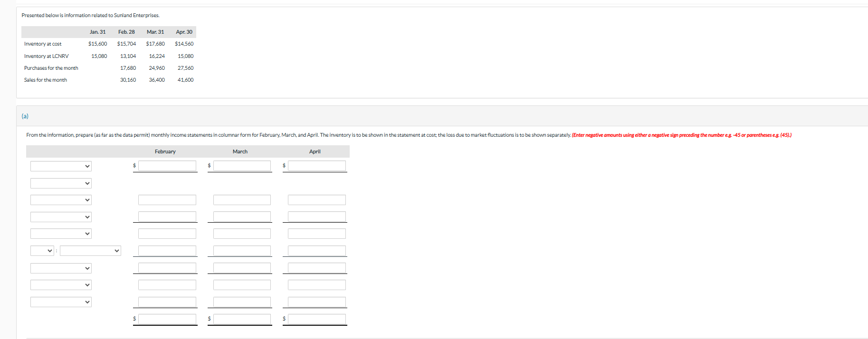Focus April field in the colon dropdown row

317,251
